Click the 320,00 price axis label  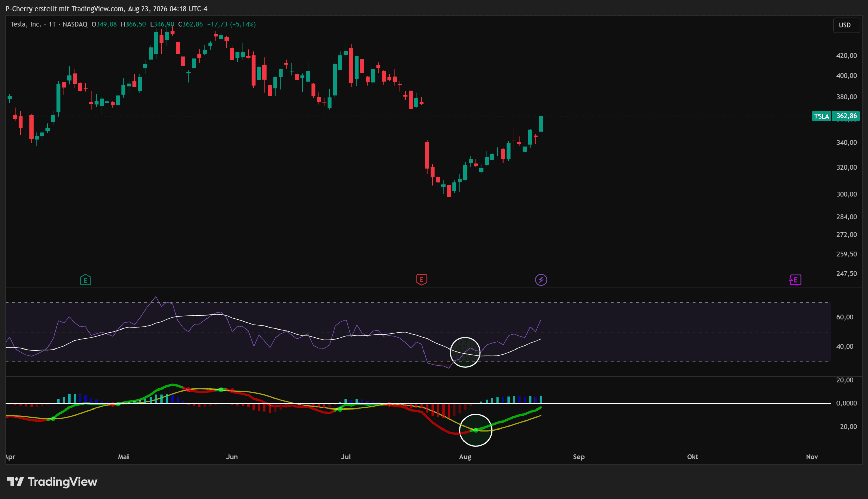846,167
